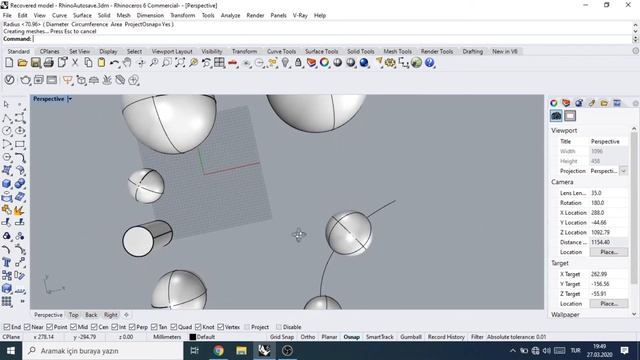Toggle Record History in status bar
Image resolution: width=640 pixels, height=360 pixels.
(446, 337)
